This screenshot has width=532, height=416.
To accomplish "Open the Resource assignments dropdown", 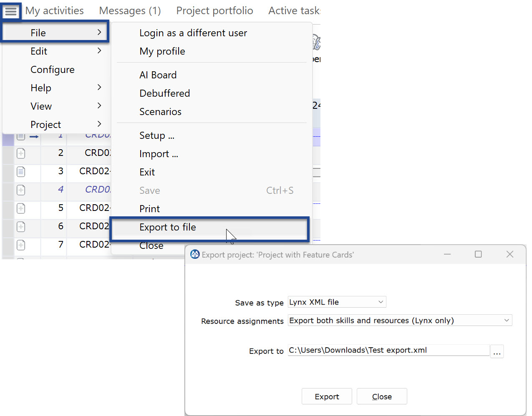I will pos(399,320).
